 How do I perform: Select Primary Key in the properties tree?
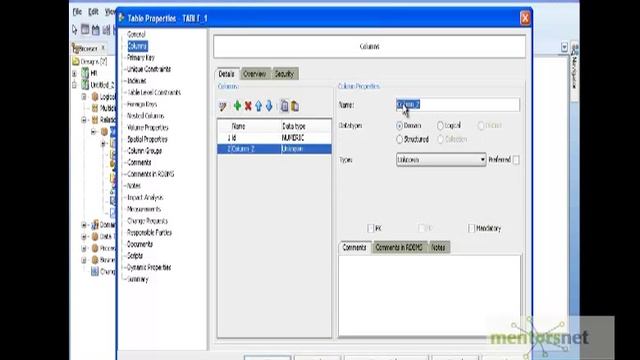click(141, 58)
